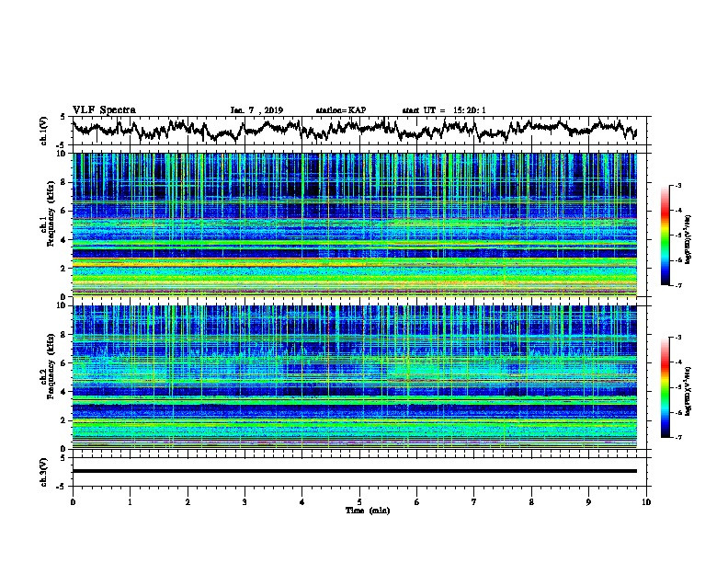Click time axis tick label "10" under ch.3
The image size is (728, 563).
646,501
